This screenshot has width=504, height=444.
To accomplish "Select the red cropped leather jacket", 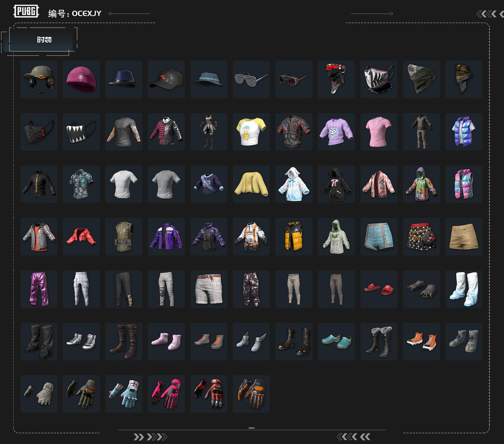I will (81, 237).
